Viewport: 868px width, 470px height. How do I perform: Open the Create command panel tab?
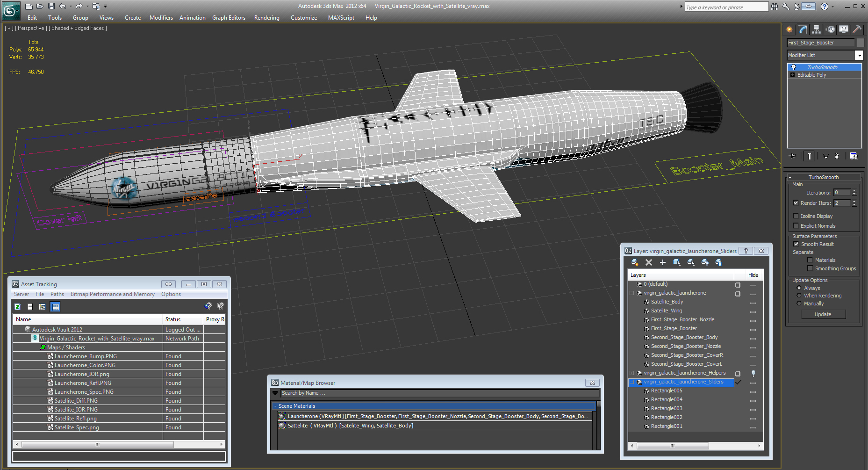tap(789, 29)
